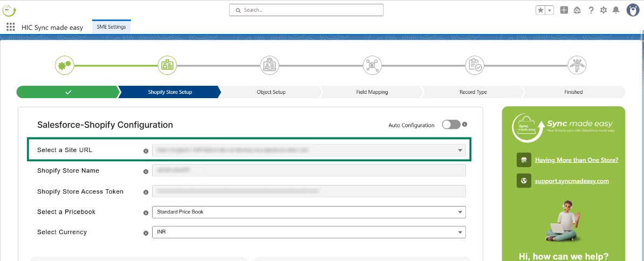Viewport: 644px width, 261px height.
Task: Click the store icon beside Having More than One Store
Action: coord(524,160)
